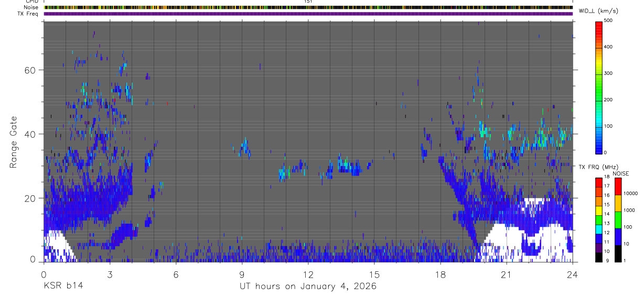
Task: Click the black 9–10 MHz swatch in TX FRQ legend
Action: coord(599,257)
